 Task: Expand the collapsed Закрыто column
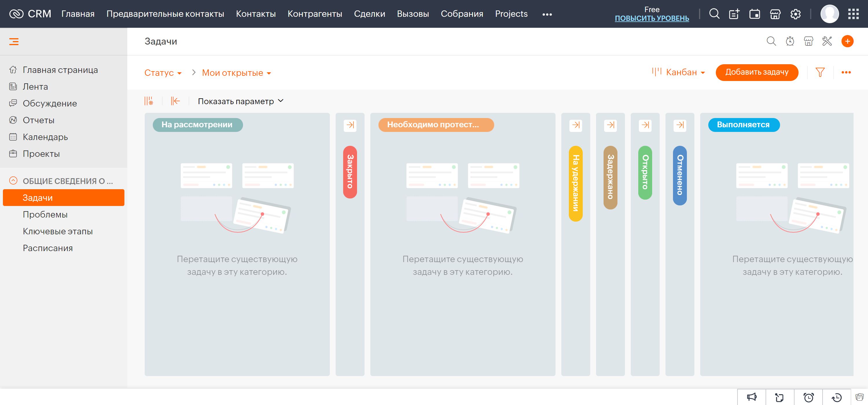coord(350,125)
